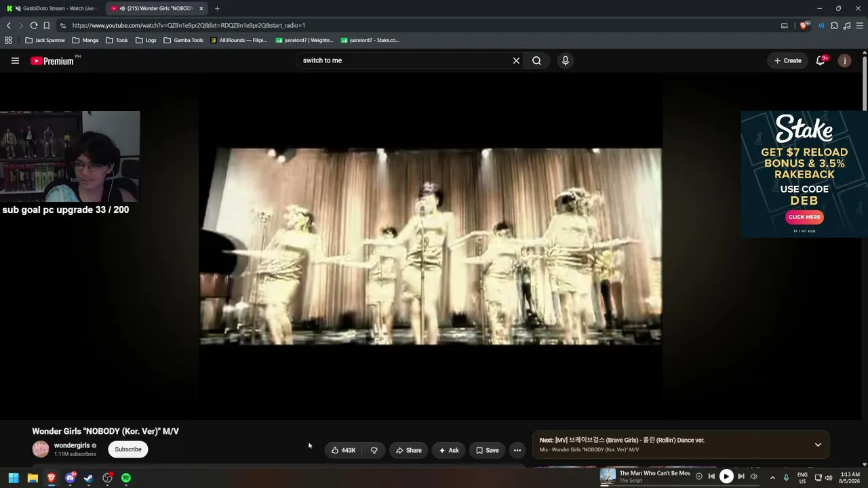Go to previous track in taskbar player

click(x=711, y=476)
